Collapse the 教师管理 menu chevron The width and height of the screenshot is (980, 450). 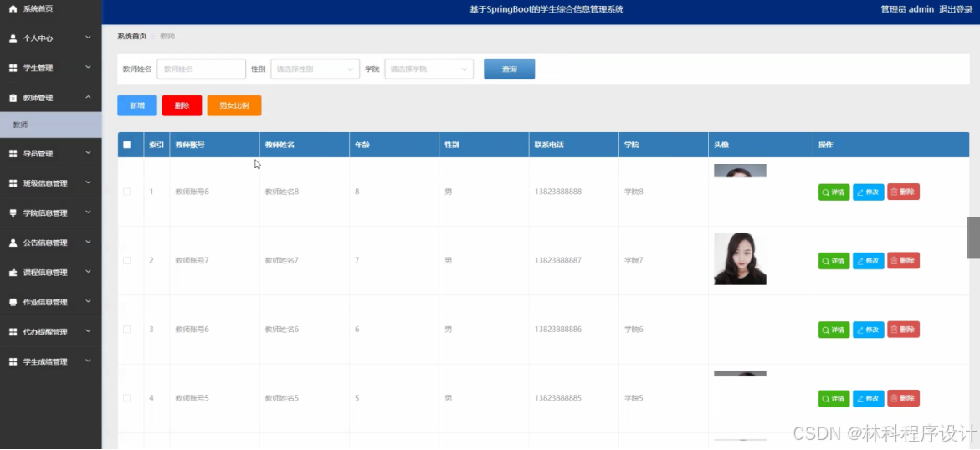[88, 97]
